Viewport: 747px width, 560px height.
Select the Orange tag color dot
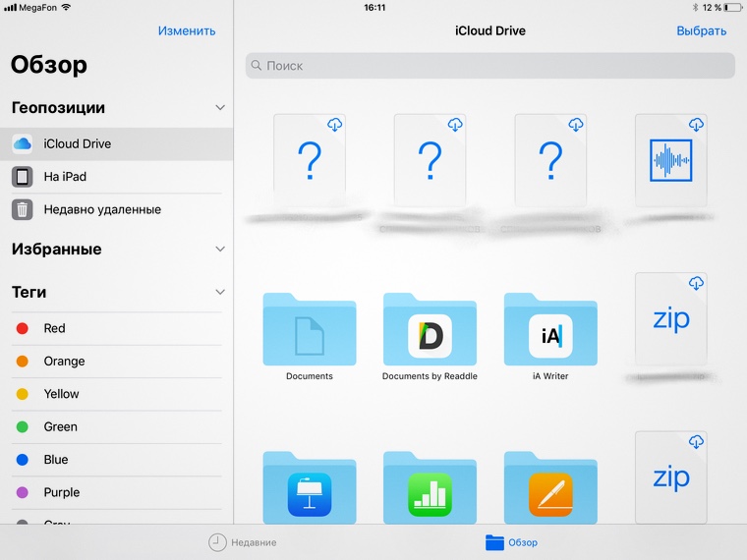[x=22, y=361]
